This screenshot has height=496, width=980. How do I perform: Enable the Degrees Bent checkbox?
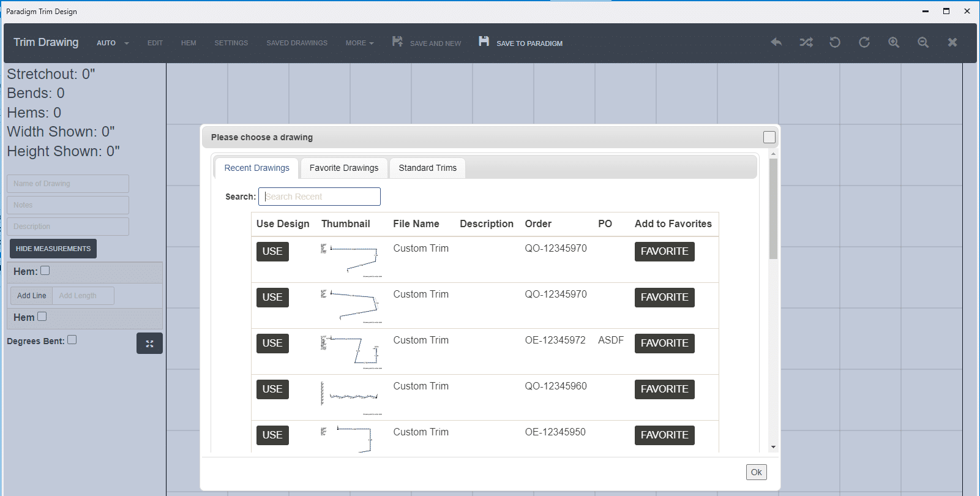(x=72, y=340)
